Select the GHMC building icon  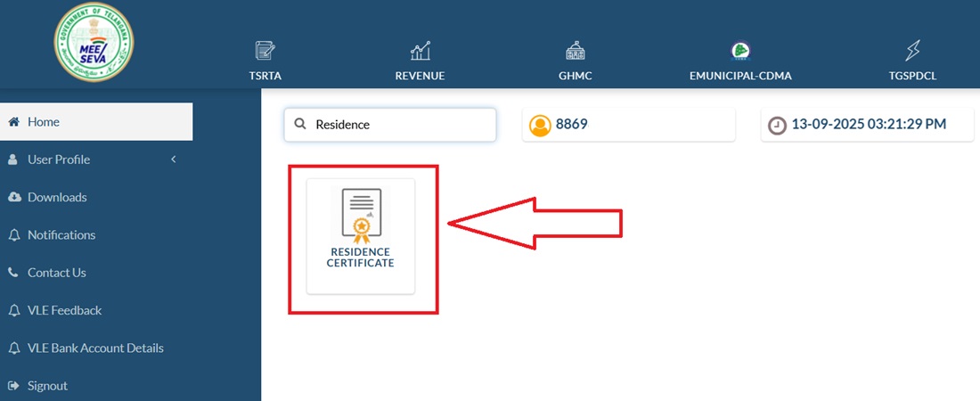[x=575, y=51]
